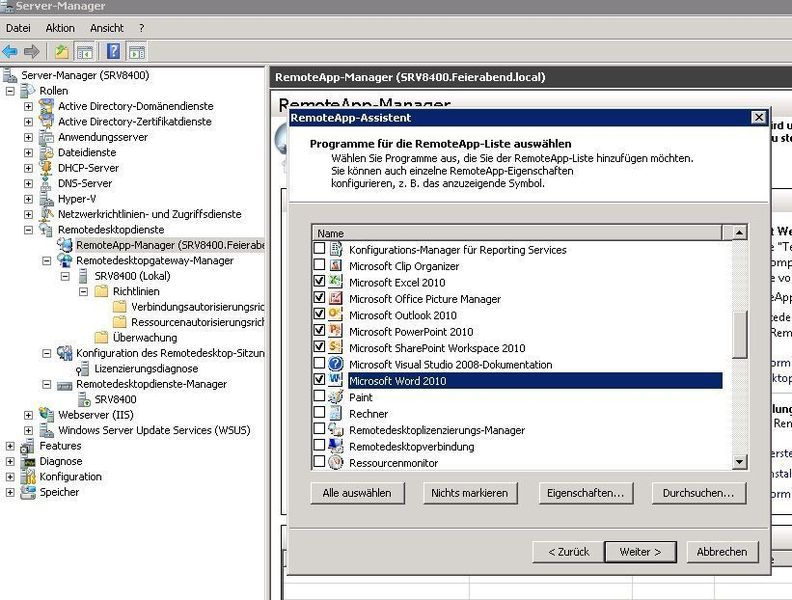Click the Weiter > button

point(640,552)
